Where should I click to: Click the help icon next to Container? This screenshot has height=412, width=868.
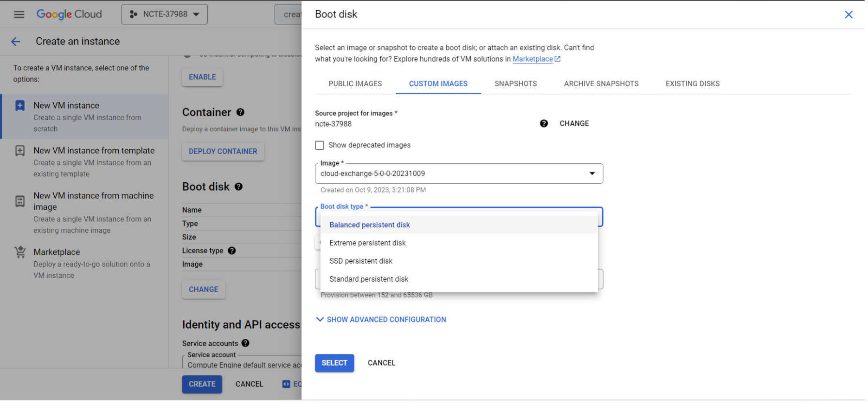click(x=240, y=112)
